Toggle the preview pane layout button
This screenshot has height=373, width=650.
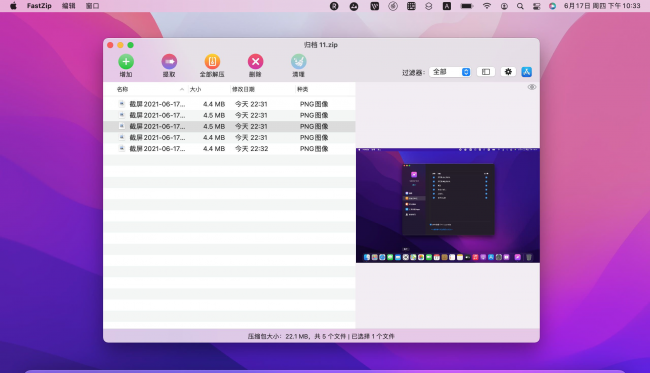(x=486, y=72)
